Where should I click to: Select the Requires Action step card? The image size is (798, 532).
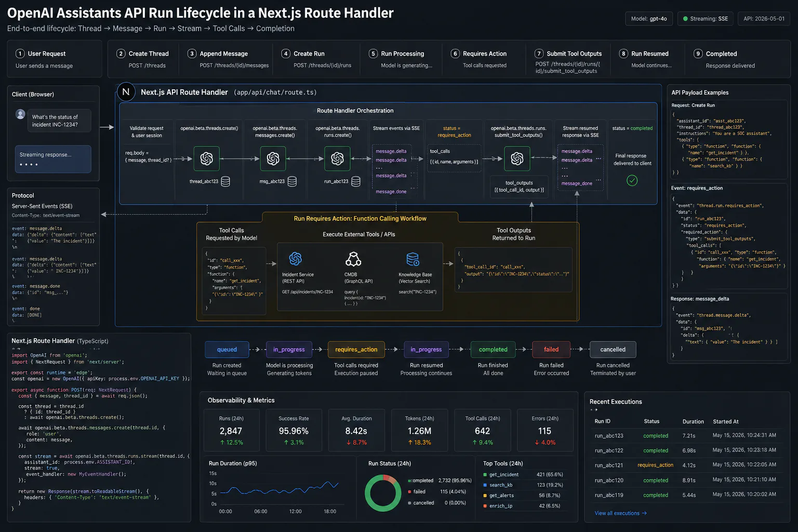click(485, 59)
